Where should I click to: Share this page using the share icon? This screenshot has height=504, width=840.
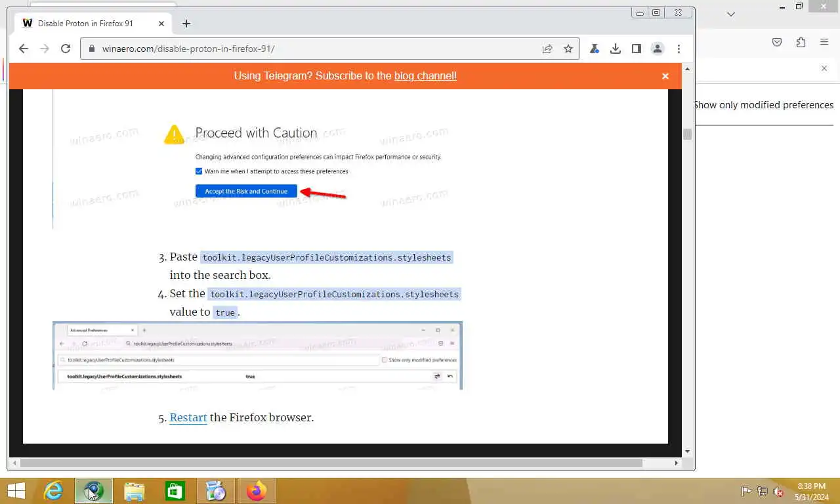[547, 49]
